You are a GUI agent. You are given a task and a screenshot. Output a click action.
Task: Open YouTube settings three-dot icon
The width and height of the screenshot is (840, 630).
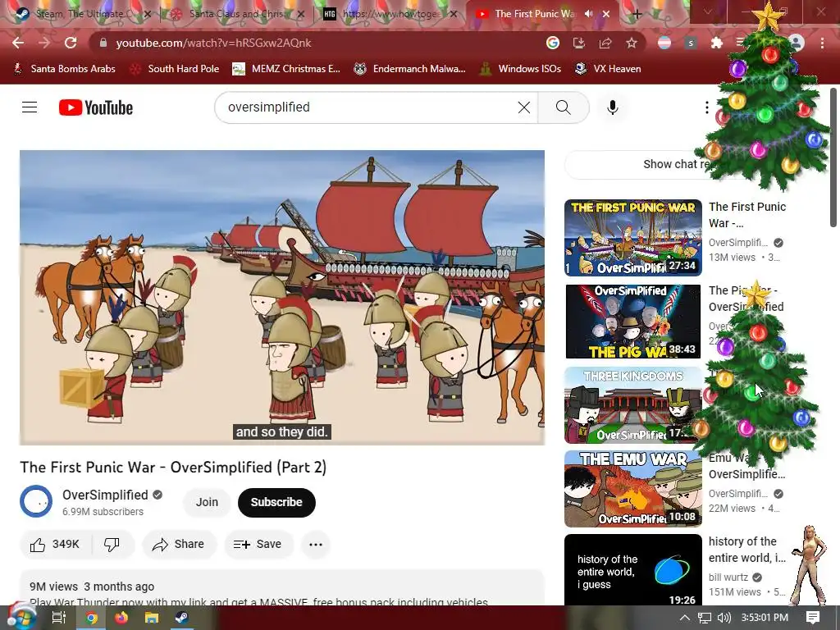[706, 107]
